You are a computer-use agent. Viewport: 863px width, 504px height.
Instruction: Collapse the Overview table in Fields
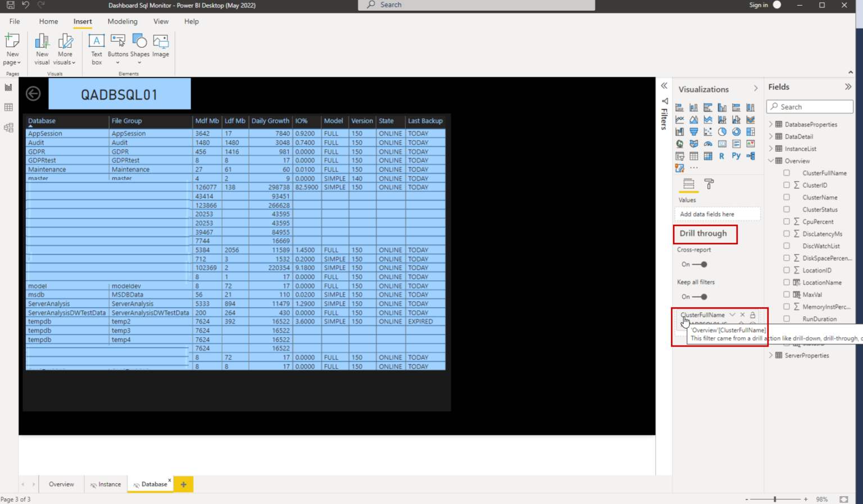point(770,160)
